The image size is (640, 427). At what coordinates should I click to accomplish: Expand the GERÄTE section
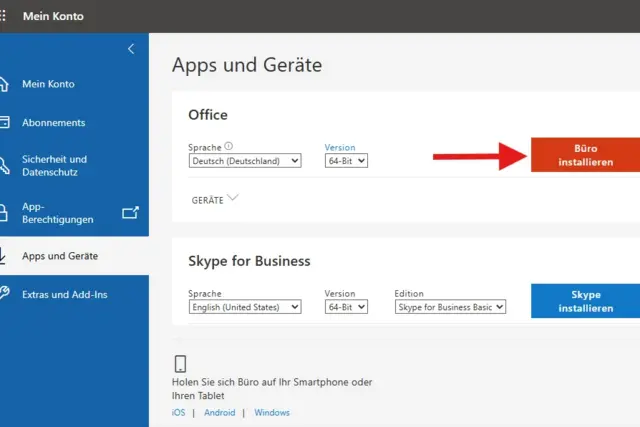(215, 200)
